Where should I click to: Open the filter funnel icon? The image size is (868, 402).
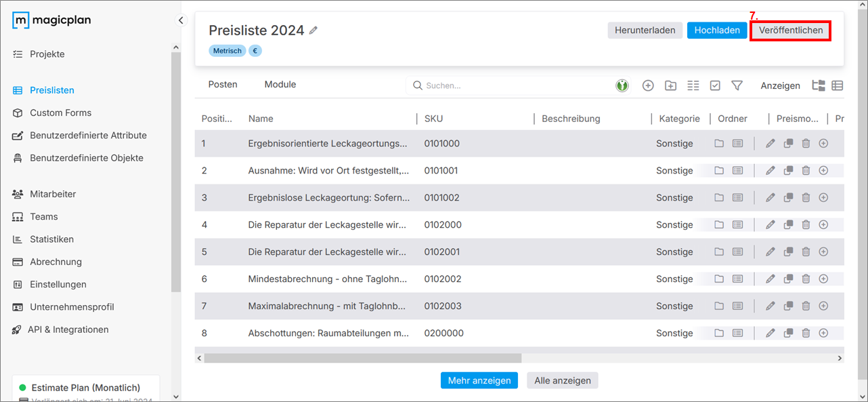737,85
